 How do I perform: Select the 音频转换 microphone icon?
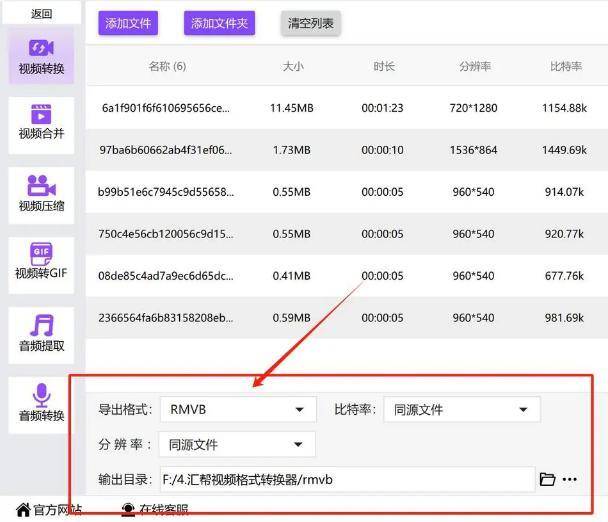41,395
